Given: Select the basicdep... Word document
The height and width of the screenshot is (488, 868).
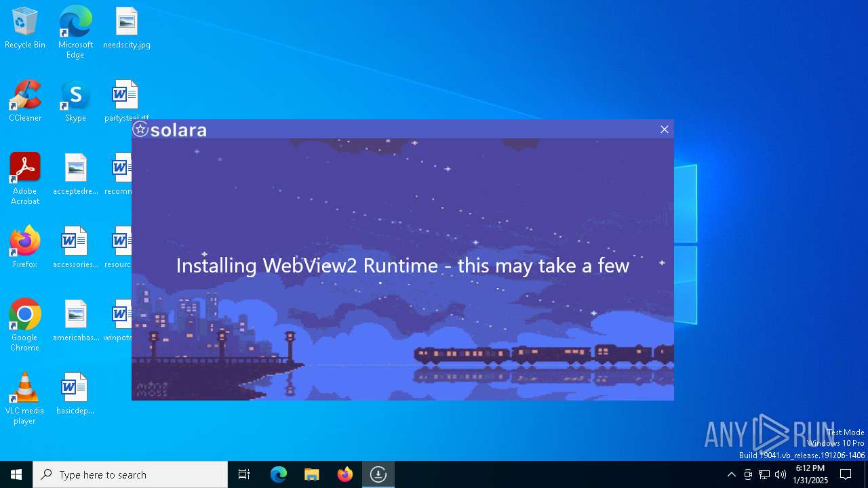Looking at the screenshot, I should click(75, 394).
